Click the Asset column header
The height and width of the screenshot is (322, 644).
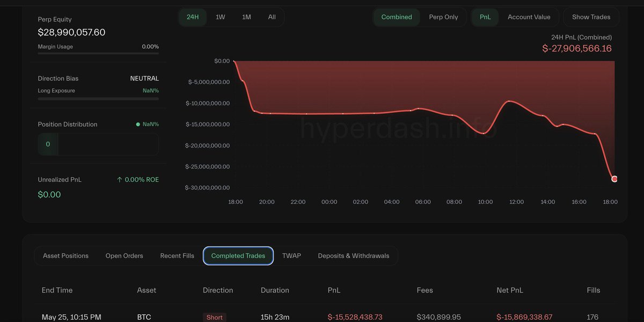click(x=147, y=290)
